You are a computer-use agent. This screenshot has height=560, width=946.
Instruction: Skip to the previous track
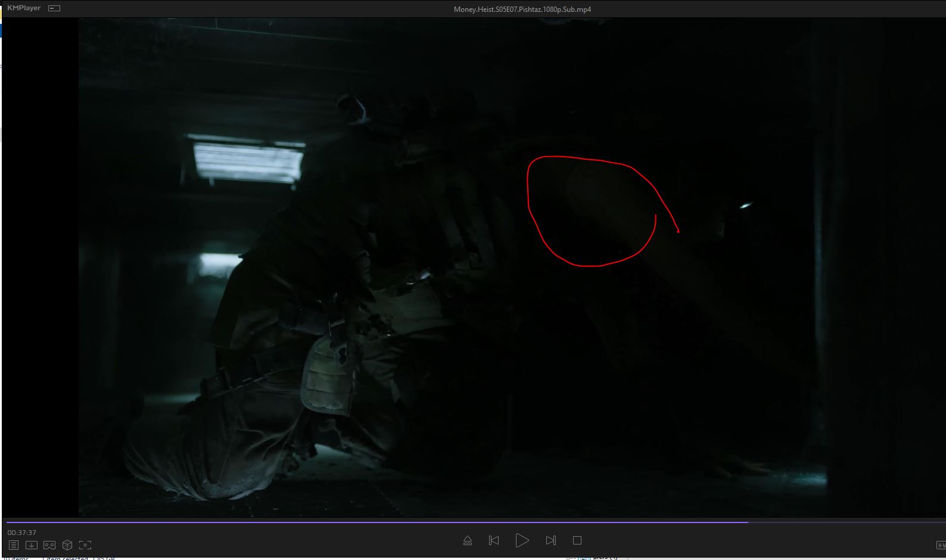coord(494,540)
